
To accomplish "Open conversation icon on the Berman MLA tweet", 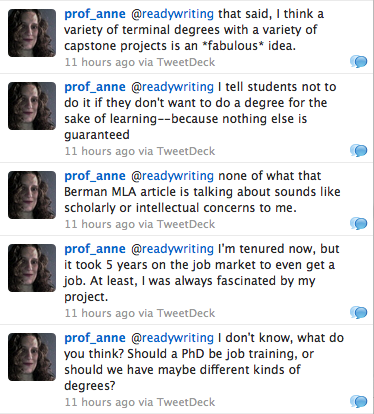I will 359,224.
